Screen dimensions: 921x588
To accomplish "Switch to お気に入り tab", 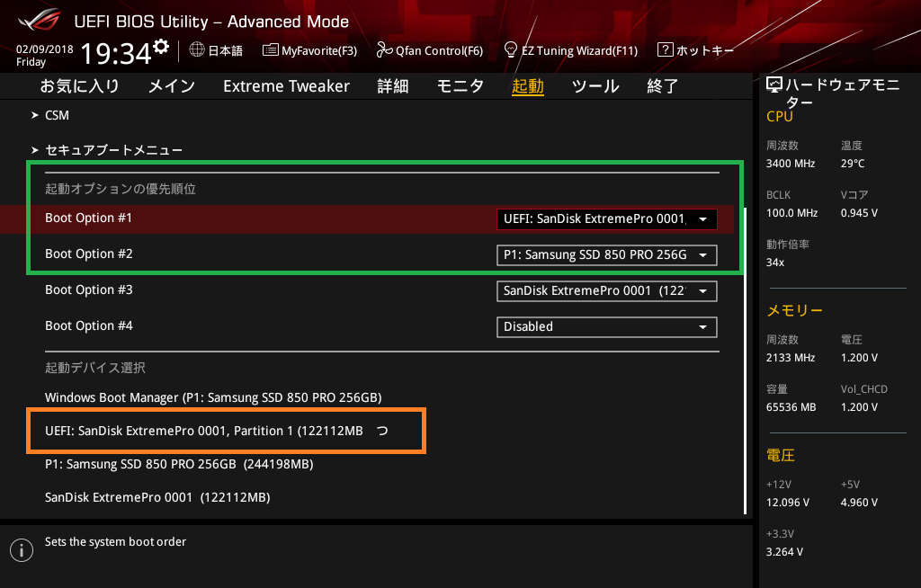I will point(80,85).
